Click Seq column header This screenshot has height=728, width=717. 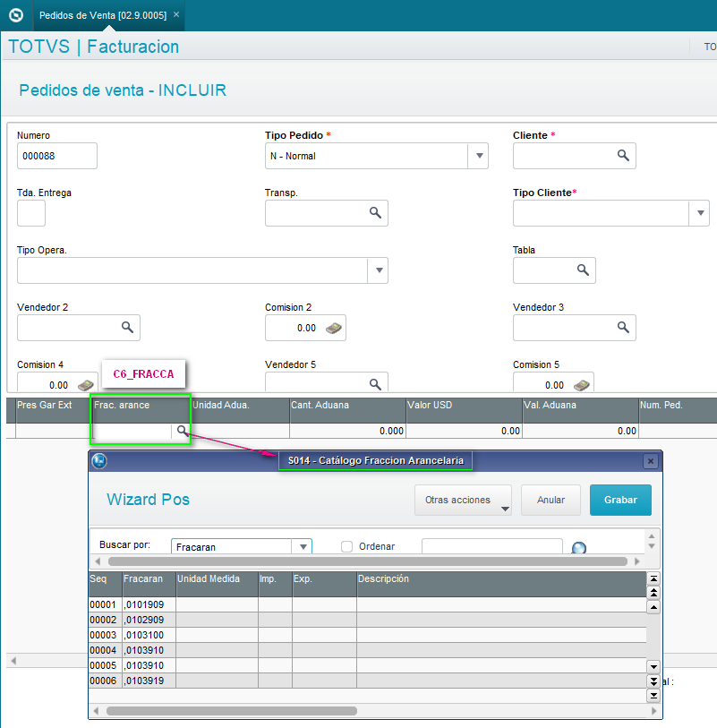click(106, 584)
